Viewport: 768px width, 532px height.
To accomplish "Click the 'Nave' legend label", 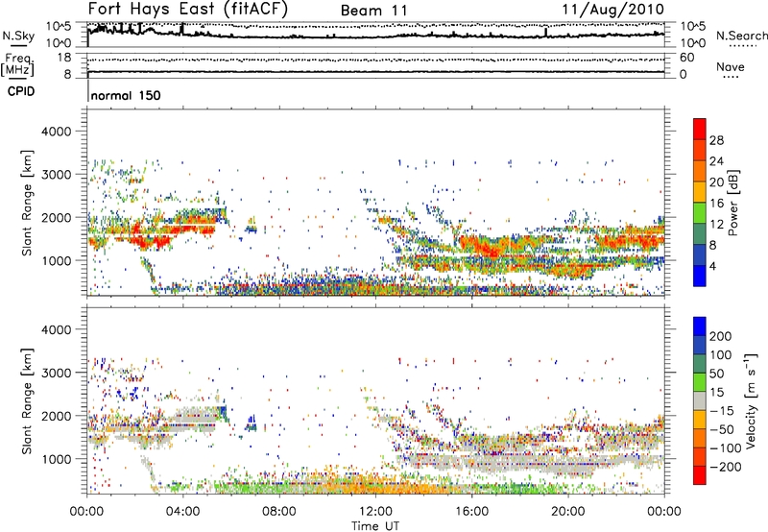I will [x=731, y=66].
